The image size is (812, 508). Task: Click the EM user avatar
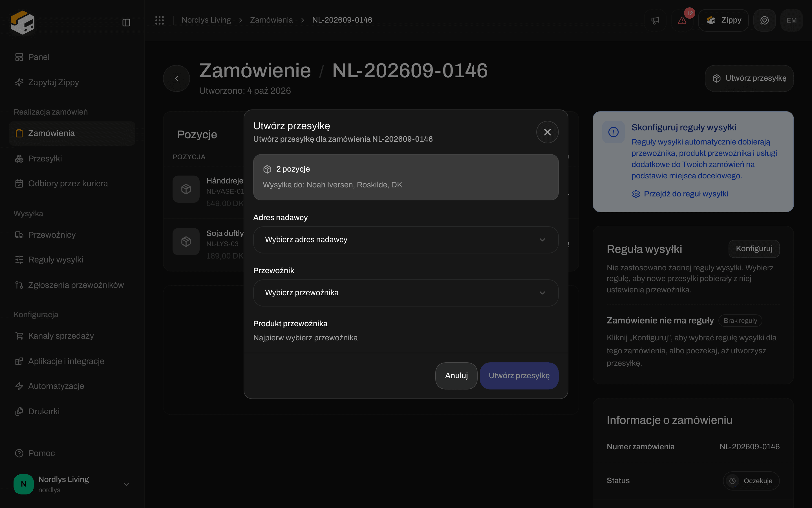pos(791,20)
